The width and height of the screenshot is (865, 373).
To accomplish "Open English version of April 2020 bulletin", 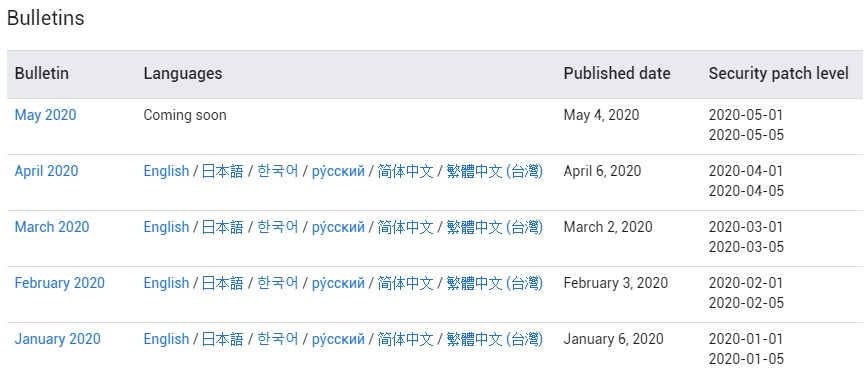I will click(x=166, y=171).
